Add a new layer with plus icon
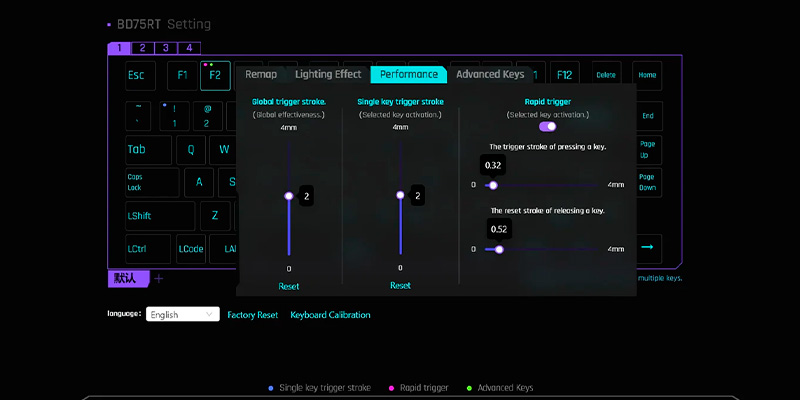Viewport: 800px width, 400px height. pyautogui.click(x=159, y=279)
